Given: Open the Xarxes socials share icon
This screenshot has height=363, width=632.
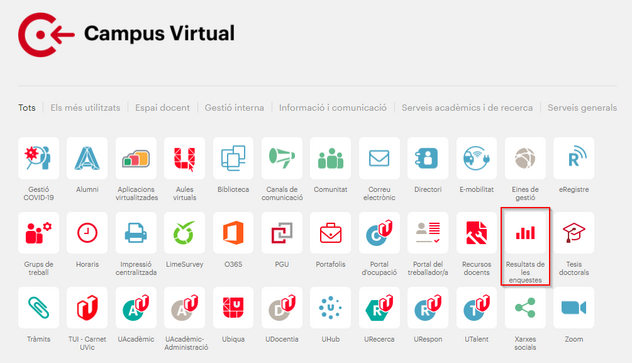Looking at the screenshot, I should (525, 308).
